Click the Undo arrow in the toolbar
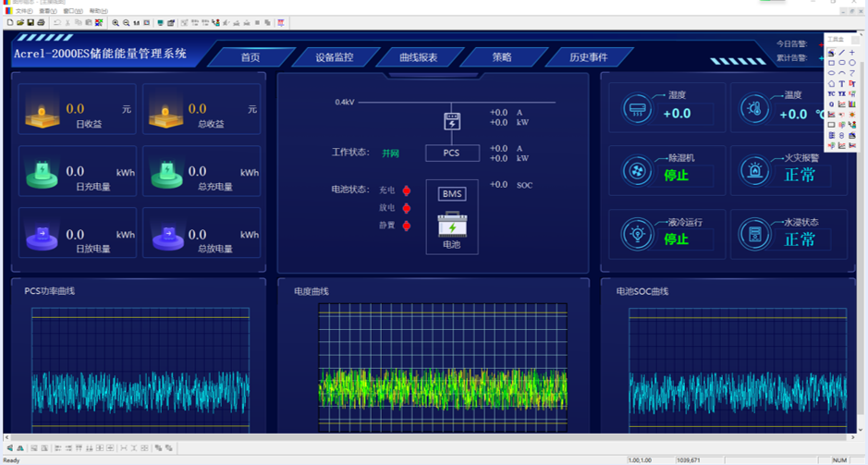 pyautogui.click(x=57, y=23)
